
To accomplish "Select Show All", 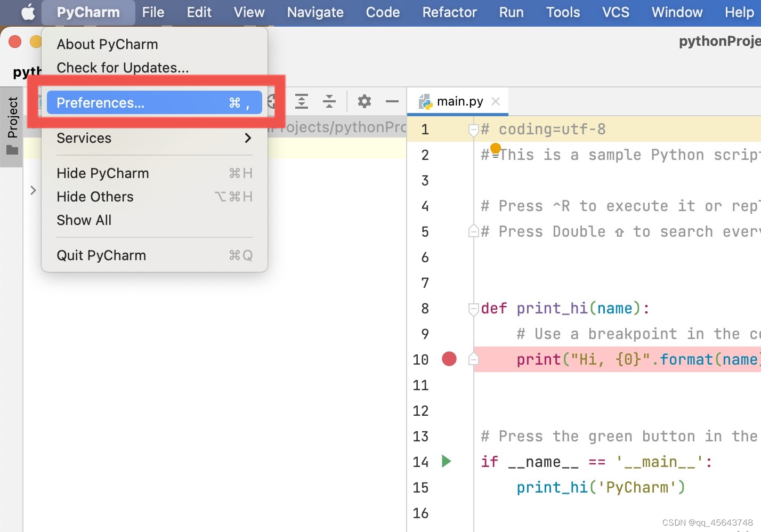I will (x=155, y=220).
